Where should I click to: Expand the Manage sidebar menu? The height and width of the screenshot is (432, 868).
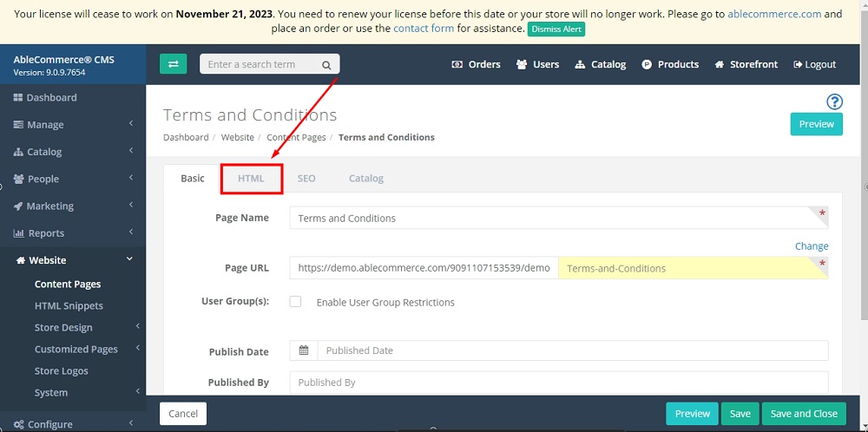pos(131,124)
